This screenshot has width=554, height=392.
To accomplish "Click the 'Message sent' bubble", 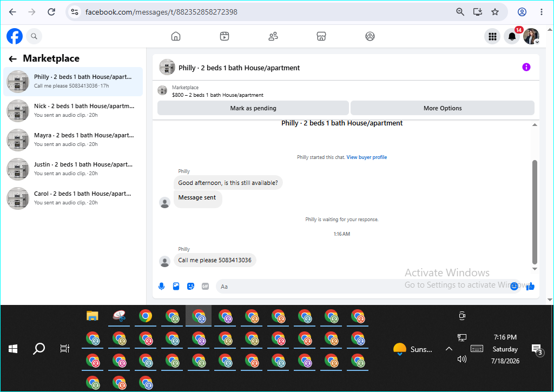I will point(197,199).
